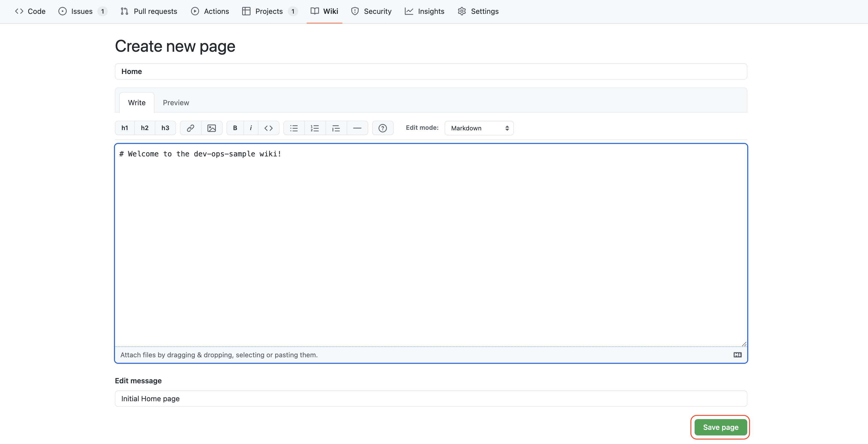Click the Save page button

tap(720, 427)
